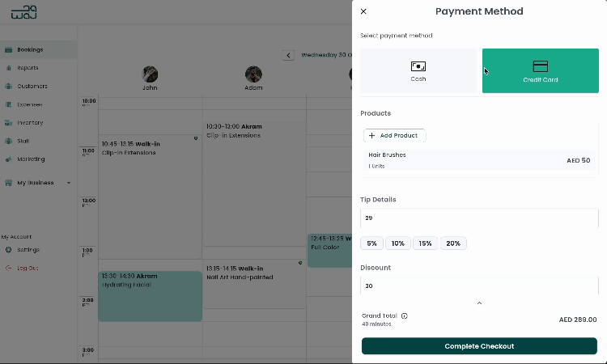Click the AED 289.00 grand total amount
607x364 pixels.
[x=578, y=320]
